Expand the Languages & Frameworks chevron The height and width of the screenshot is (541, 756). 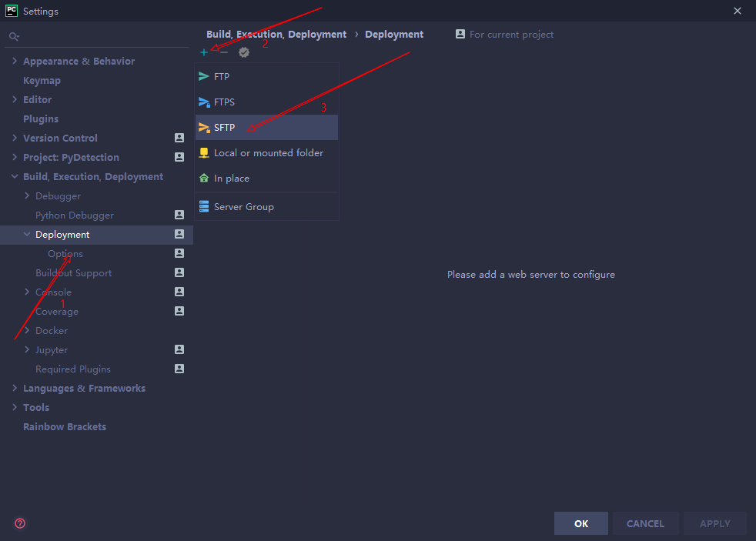click(x=15, y=389)
